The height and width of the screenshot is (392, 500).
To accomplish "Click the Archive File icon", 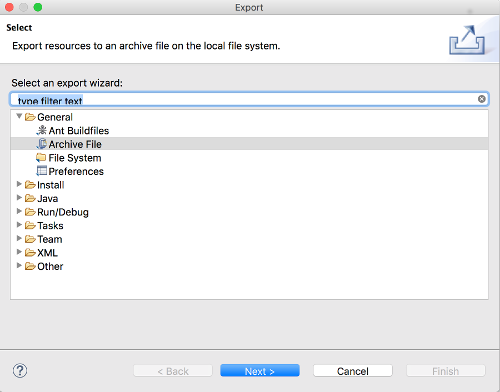I will (x=41, y=144).
